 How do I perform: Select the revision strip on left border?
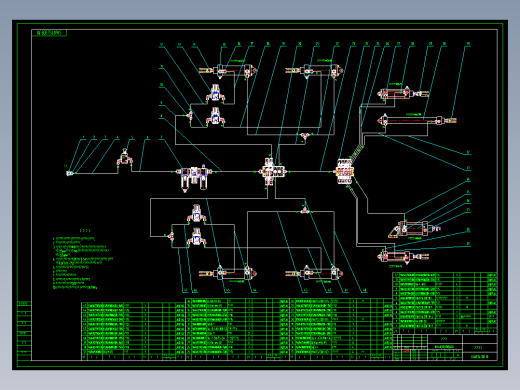[24, 331]
